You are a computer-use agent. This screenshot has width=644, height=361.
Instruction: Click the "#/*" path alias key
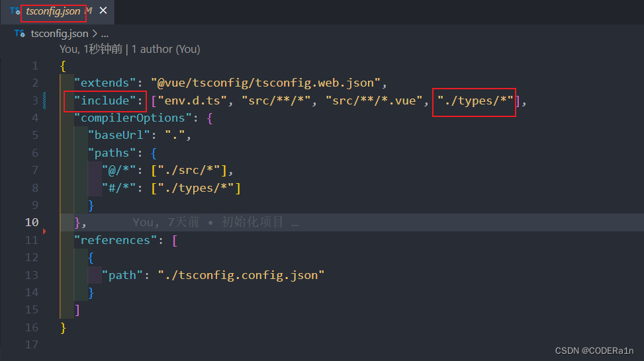pyautogui.click(x=118, y=188)
